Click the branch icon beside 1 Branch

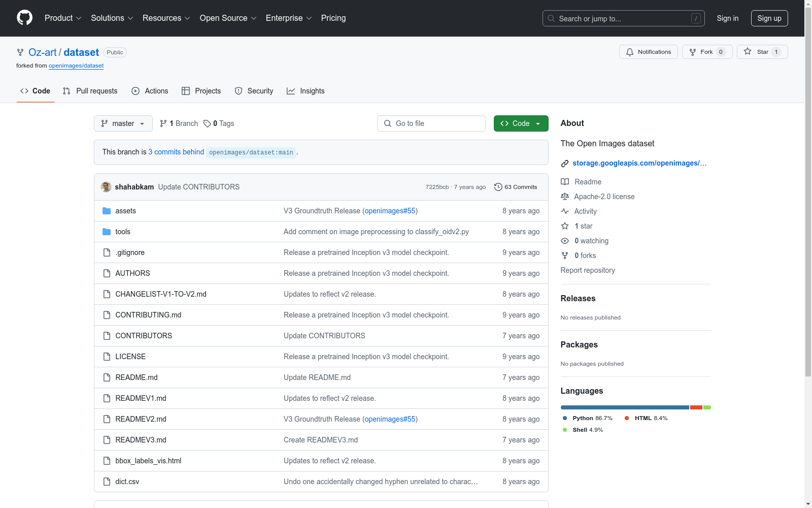(x=163, y=123)
